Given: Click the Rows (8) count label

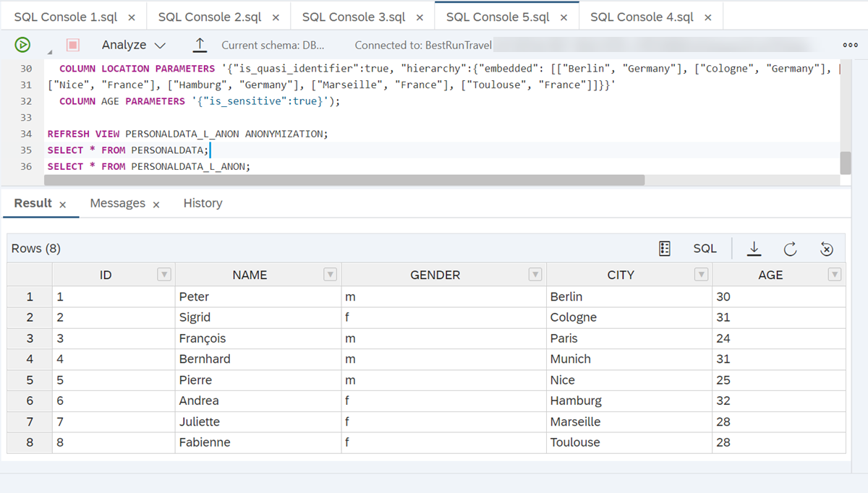Looking at the screenshot, I should [36, 249].
